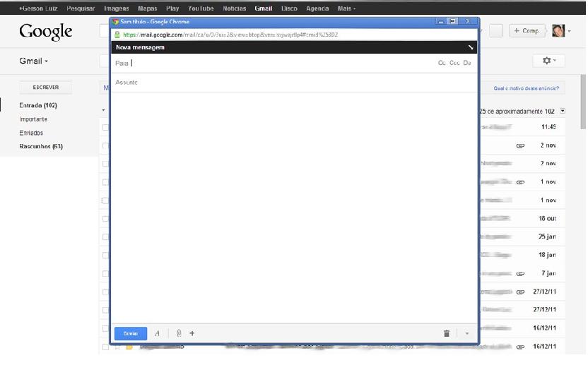Click attachment icon on last 16/12/11 message
This screenshot has width=588, height=365.
(520, 347)
